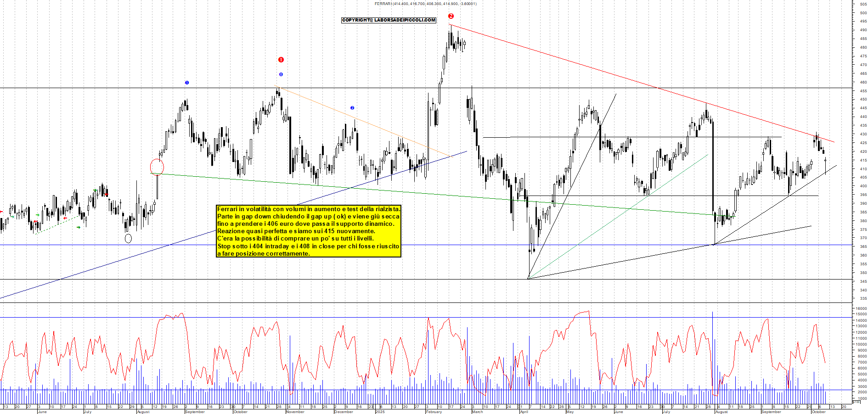This screenshot has height=414, width=868.
Task: Select the FERRARI title with price data
Action: click(x=425, y=4)
